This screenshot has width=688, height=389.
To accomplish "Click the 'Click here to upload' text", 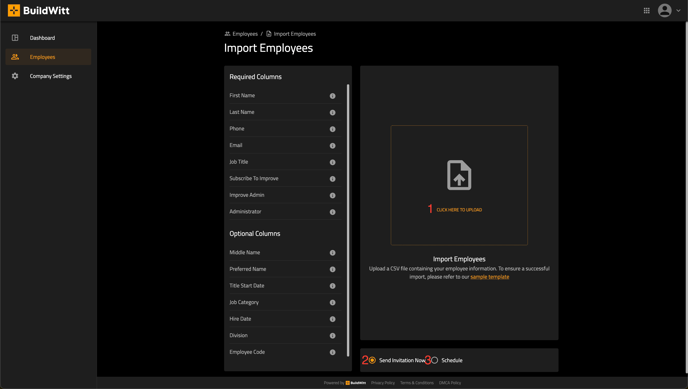I will (x=459, y=210).
